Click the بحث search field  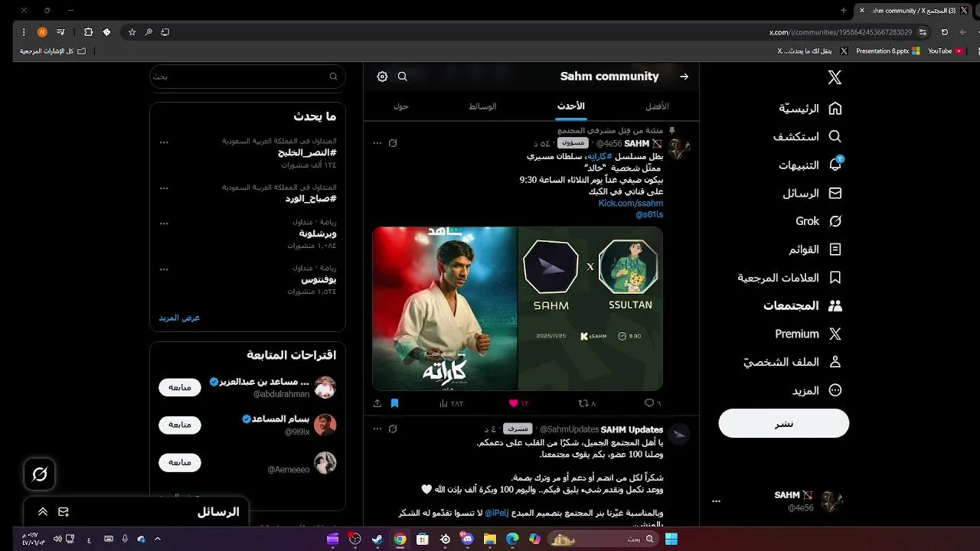[x=247, y=77]
